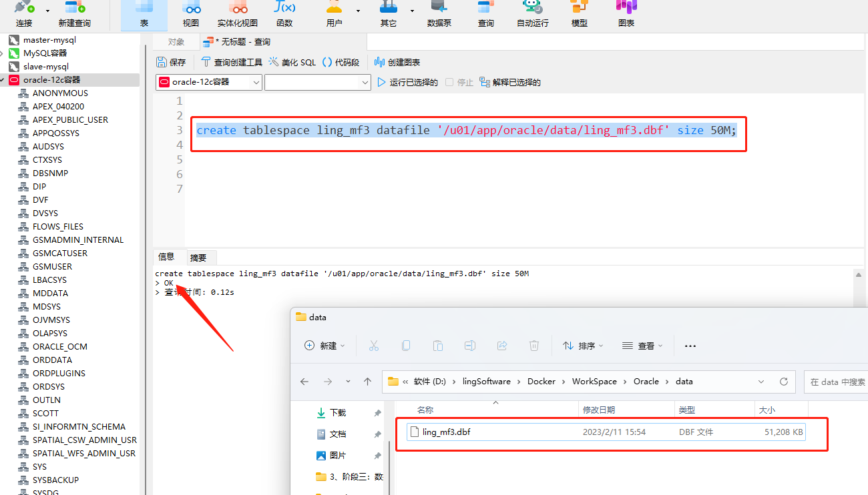868x495 pixels.
Task: Open the Materialized View toolbar icon
Action: point(238,13)
